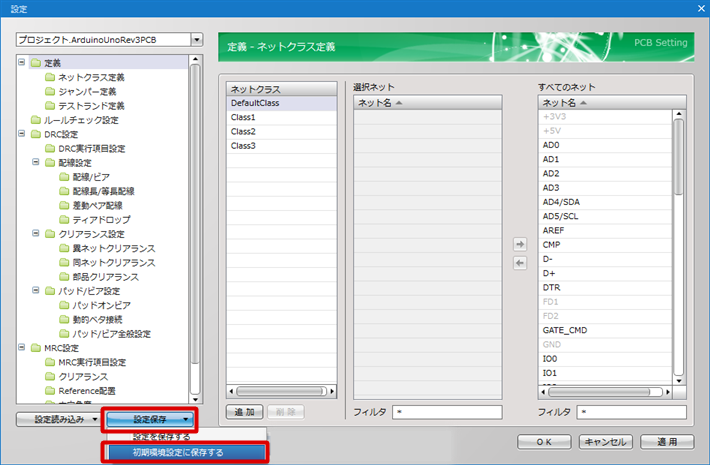
Task: Collapse the 定義 tree node
Action: (21, 62)
